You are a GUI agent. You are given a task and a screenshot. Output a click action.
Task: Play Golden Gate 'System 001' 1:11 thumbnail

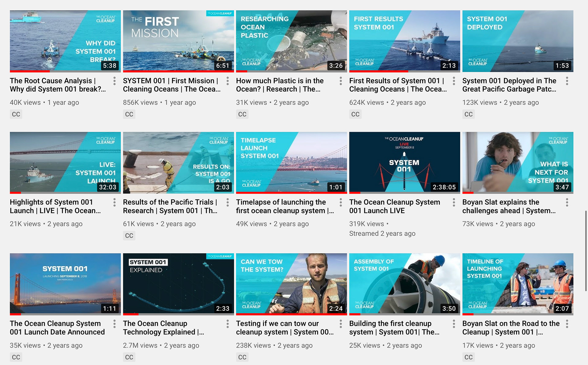[65, 284]
